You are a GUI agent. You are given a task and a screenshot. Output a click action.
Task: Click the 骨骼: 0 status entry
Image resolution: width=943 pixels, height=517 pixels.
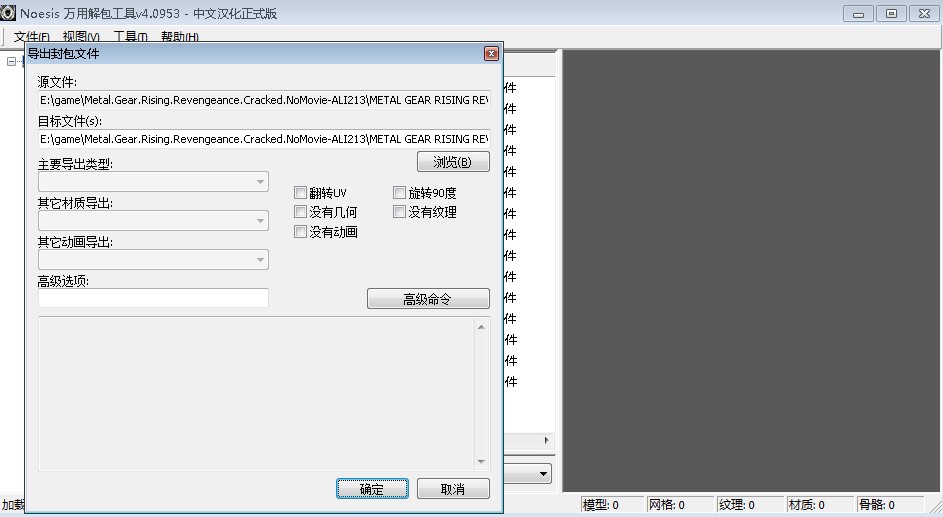click(x=889, y=505)
